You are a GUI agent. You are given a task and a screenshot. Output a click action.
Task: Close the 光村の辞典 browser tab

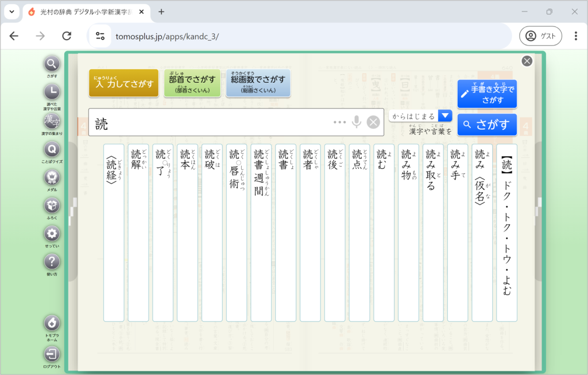click(x=141, y=12)
